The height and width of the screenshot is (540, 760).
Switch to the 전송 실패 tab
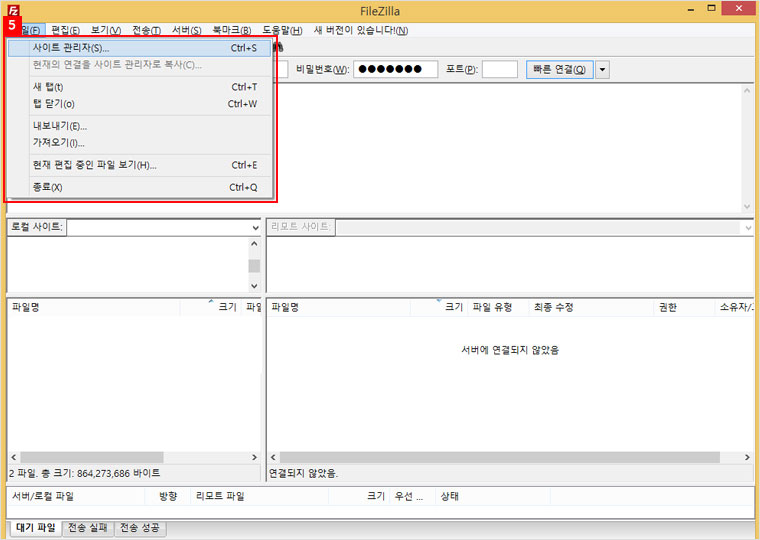(x=87, y=528)
